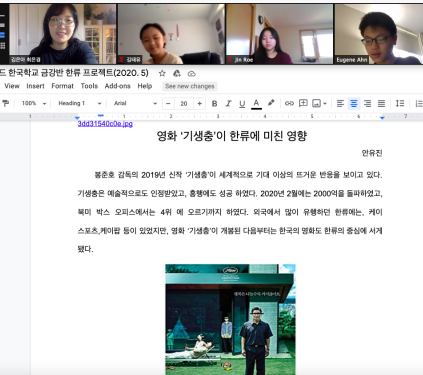Viewport: 423px width, 375px height.
Task: Click the author name 안유진
Action: (x=372, y=153)
